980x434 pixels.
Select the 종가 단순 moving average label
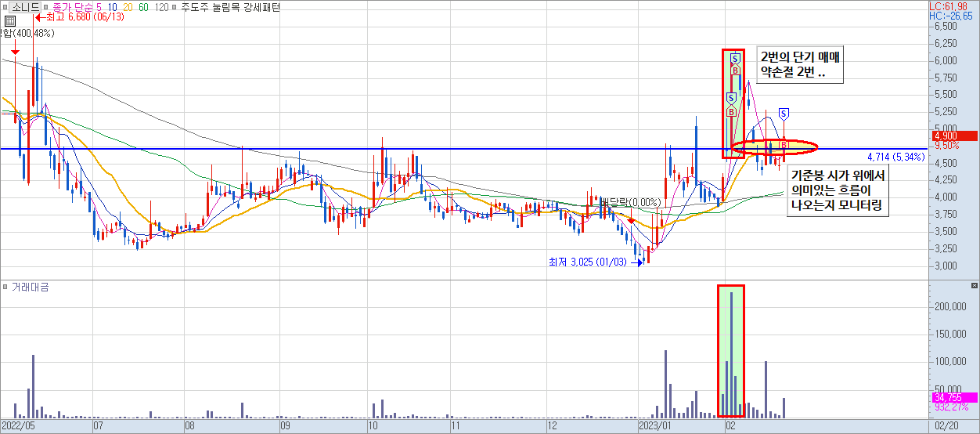(x=73, y=7)
